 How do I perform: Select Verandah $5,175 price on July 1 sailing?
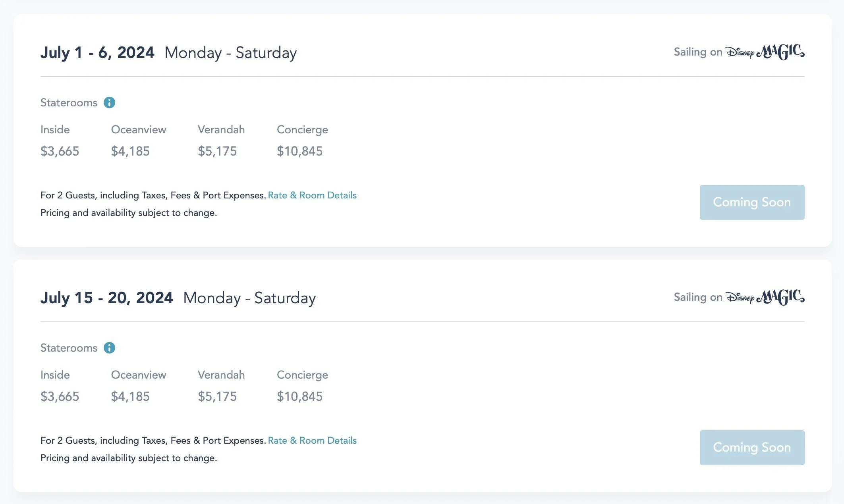click(217, 151)
